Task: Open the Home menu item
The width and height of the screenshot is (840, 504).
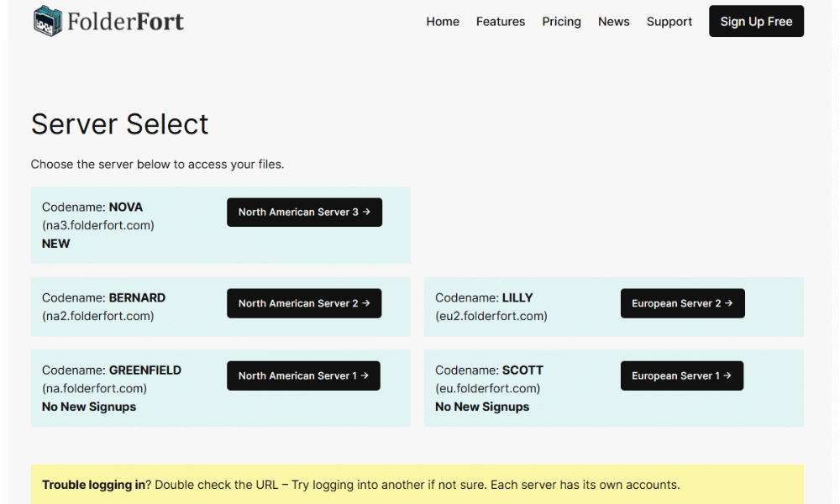Action: click(x=443, y=22)
